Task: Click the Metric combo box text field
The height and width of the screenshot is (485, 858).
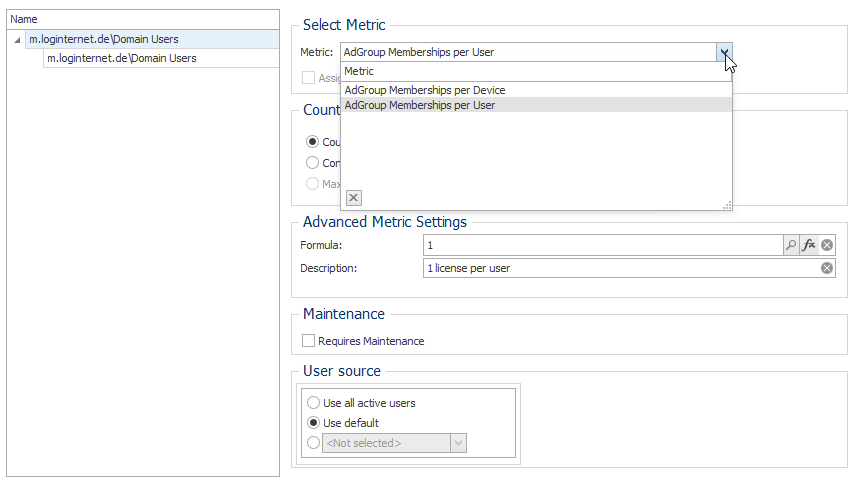Action: click(x=529, y=52)
